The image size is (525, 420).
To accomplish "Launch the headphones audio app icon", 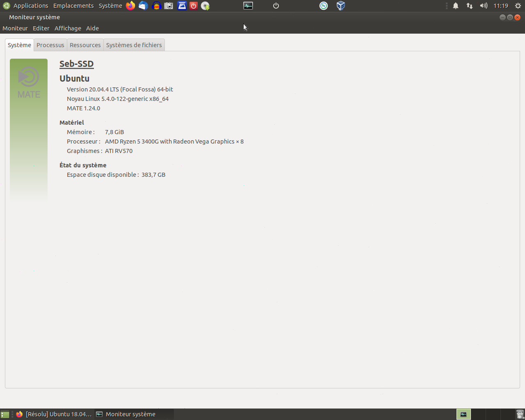I will (156, 6).
